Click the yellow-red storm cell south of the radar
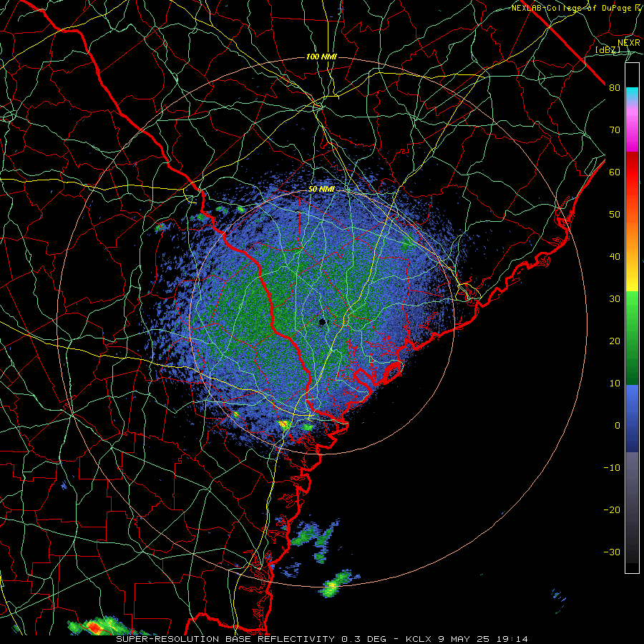644x644 pixels. pos(284,424)
